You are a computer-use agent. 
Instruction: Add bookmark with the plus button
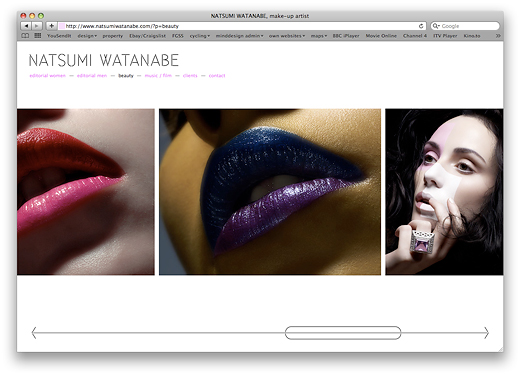click(x=51, y=26)
